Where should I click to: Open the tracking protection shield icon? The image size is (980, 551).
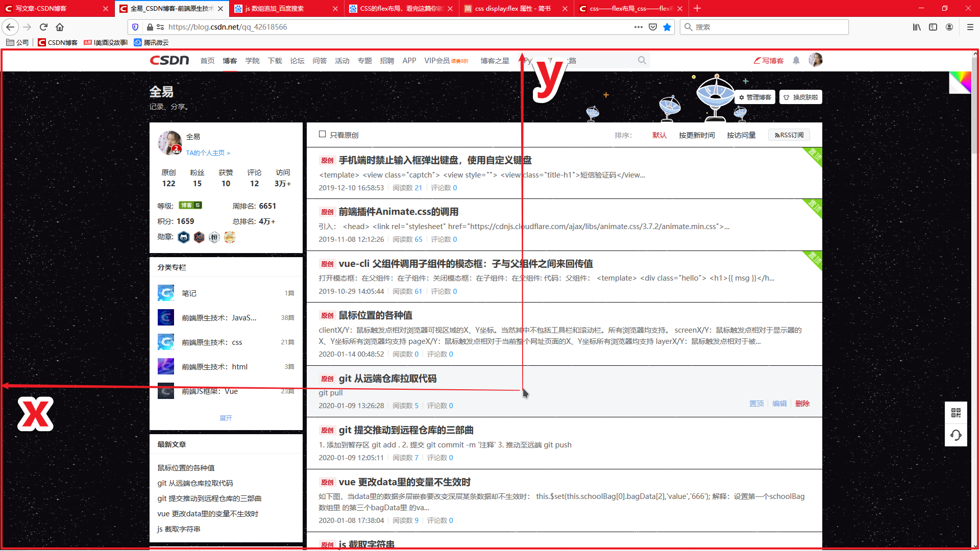[135, 27]
